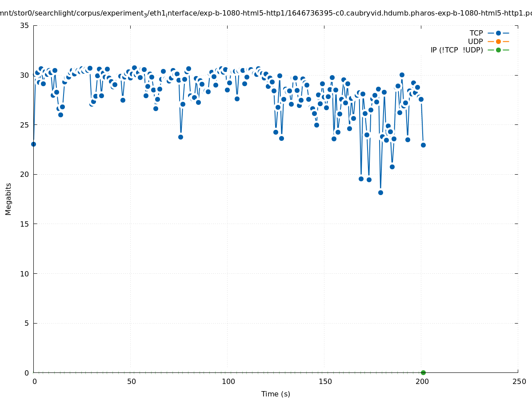
Task: Click the green IP legend marker
Action: tap(498, 50)
